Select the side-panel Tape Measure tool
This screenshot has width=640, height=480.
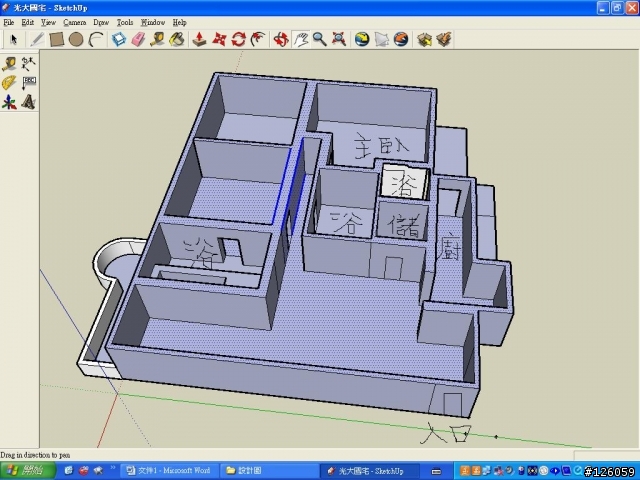[x=9, y=64]
